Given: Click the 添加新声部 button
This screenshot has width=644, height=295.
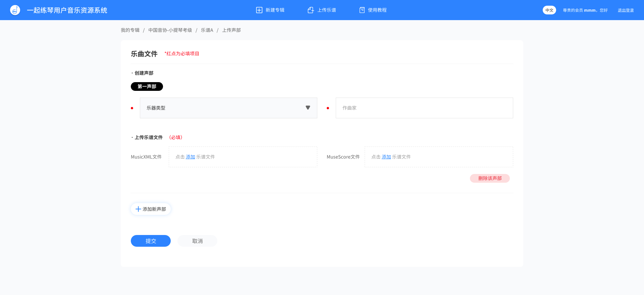Looking at the screenshot, I should point(151,209).
